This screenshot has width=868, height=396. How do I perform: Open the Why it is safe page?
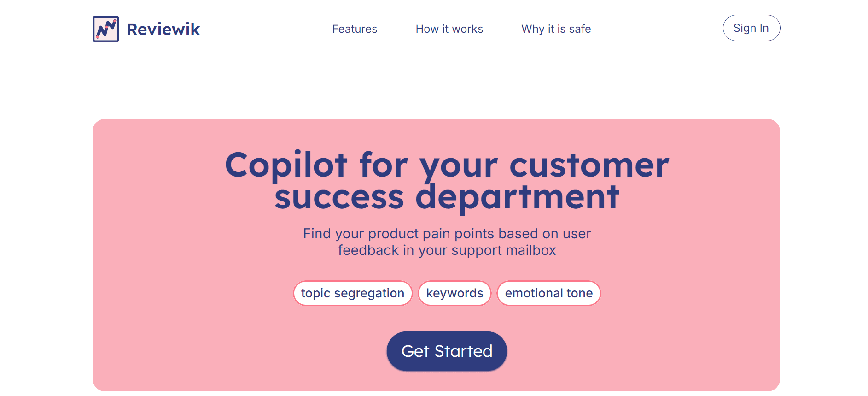click(556, 29)
